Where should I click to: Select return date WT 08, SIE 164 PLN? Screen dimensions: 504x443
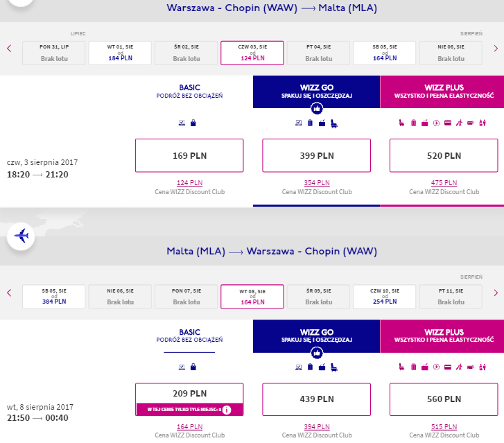tap(252, 297)
